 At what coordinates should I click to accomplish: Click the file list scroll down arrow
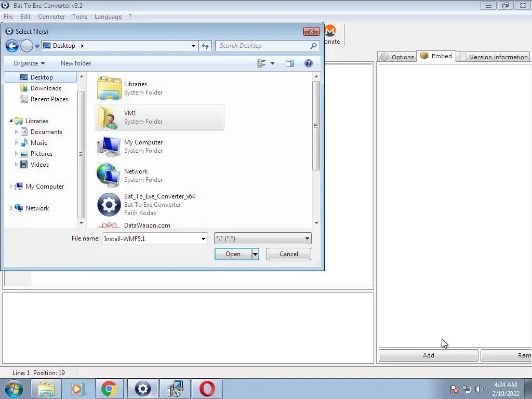[316, 223]
